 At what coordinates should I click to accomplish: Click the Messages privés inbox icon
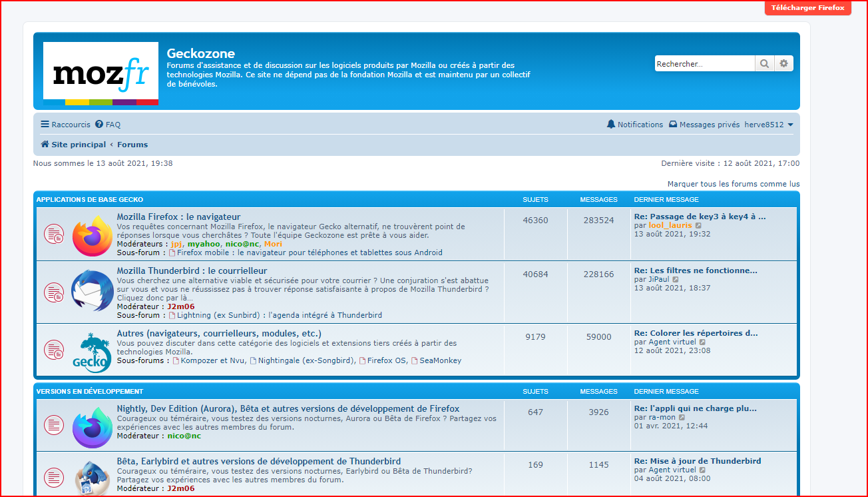673,125
